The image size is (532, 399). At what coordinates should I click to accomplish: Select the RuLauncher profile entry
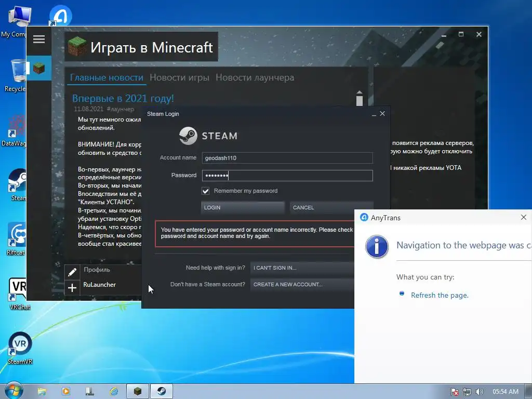point(99,285)
